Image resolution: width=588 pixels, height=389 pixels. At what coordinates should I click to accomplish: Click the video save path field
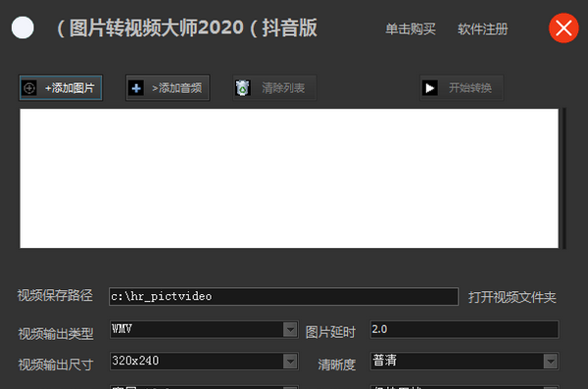(x=283, y=296)
